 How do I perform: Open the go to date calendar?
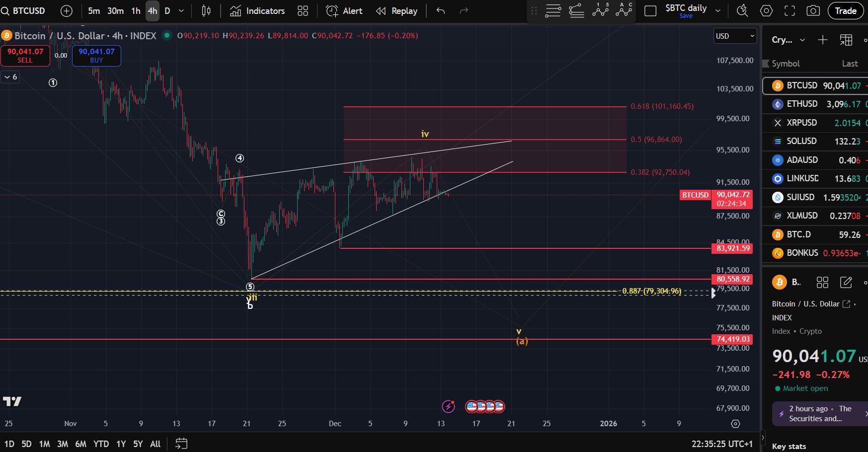tap(181, 444)
